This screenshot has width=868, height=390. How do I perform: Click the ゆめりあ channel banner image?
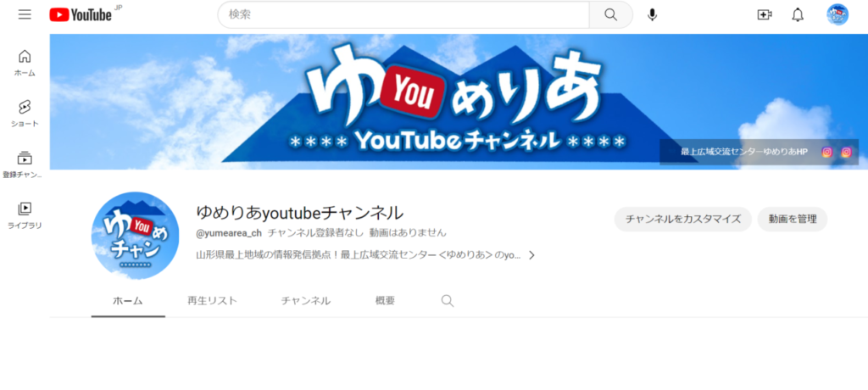pyautogui.click(x=459, y=102)
